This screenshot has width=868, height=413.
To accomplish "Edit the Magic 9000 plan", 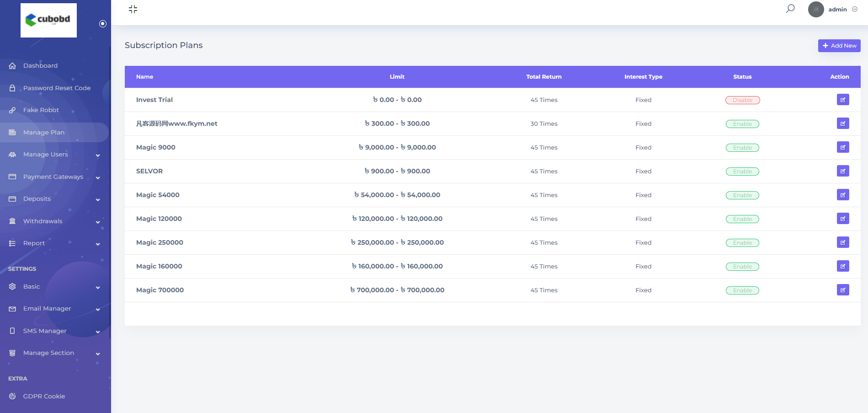I will tap(842, 147).
